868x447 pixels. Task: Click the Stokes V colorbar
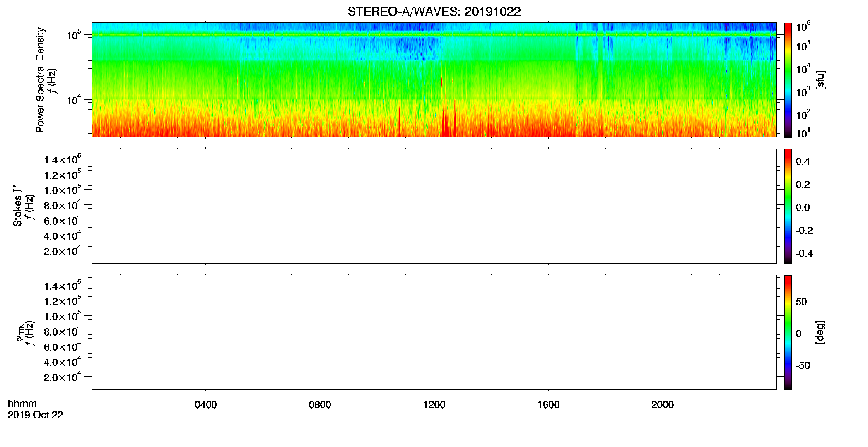(x=788, y=206)
